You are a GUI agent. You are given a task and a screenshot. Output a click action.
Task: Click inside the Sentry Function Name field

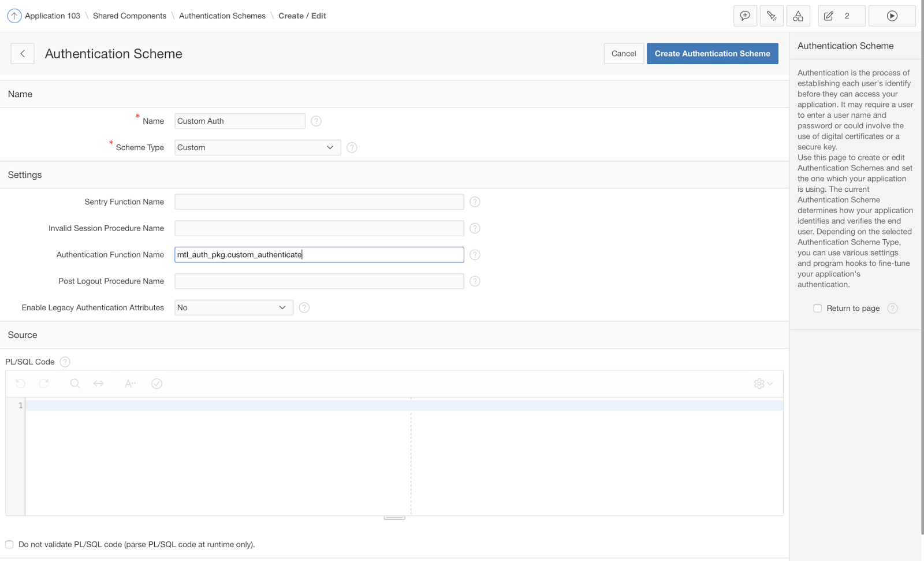(318, 202)
